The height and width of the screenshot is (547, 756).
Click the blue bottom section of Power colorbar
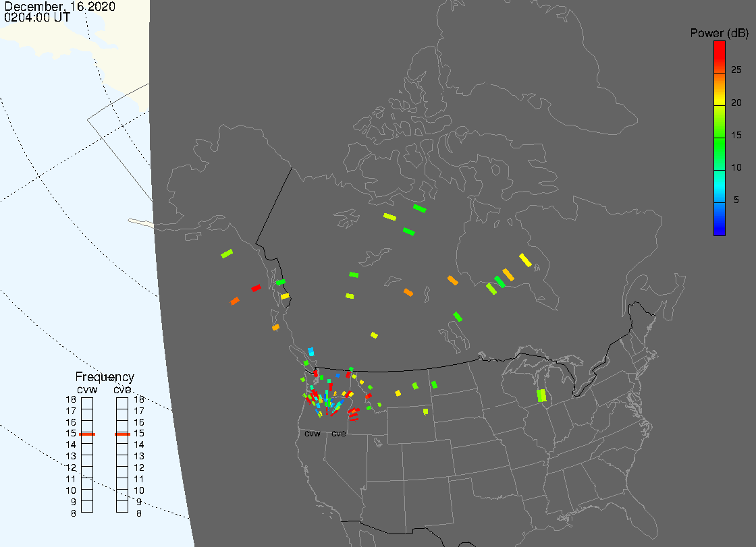(x=720, y=219)
